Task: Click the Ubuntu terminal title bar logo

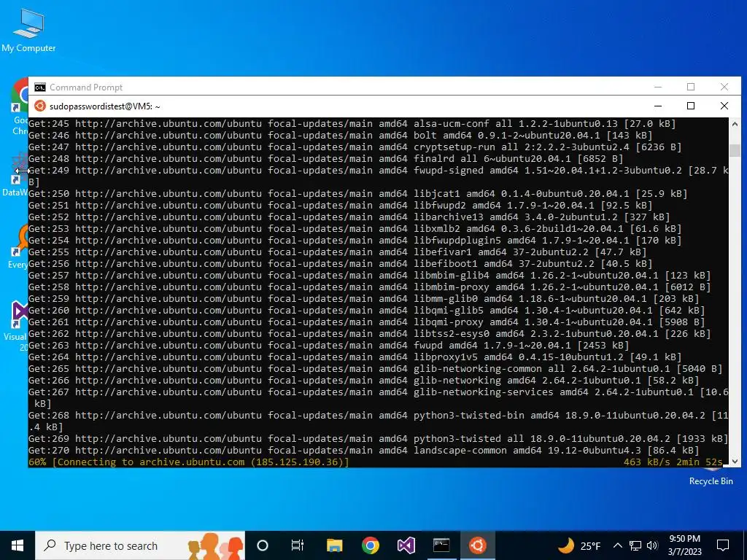Action: tap(40, 106)
